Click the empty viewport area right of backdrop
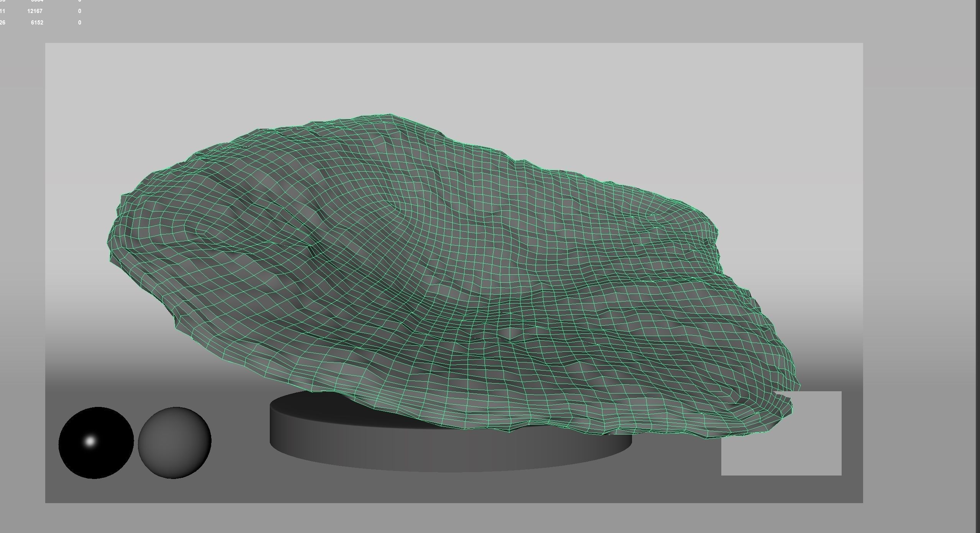 pyautogui.click(x=920, y=268)
